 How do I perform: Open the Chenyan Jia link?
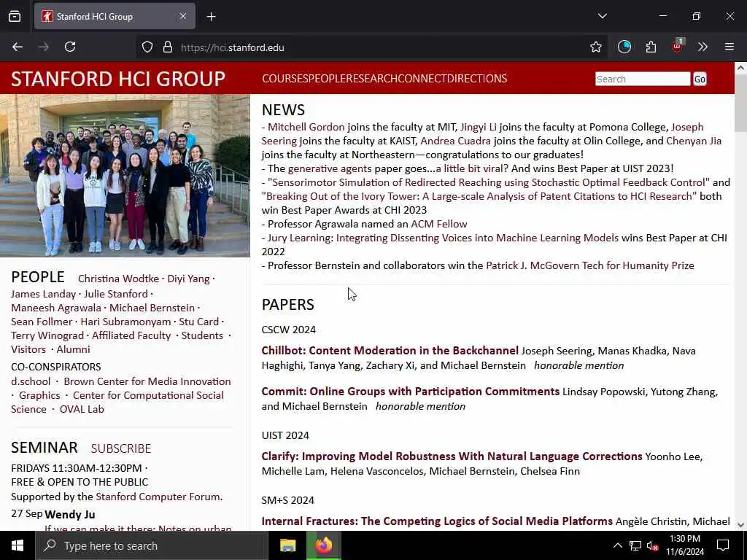click(x=694, y=141)
